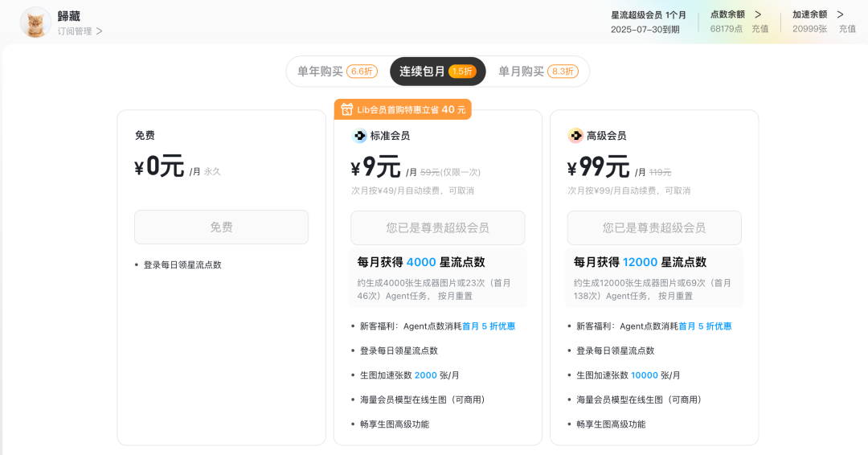Click 首月 5 折优惠 link in 高级会员
Image resolution: width=868 pixels, height=455 pixels.
tap(705, 326)
